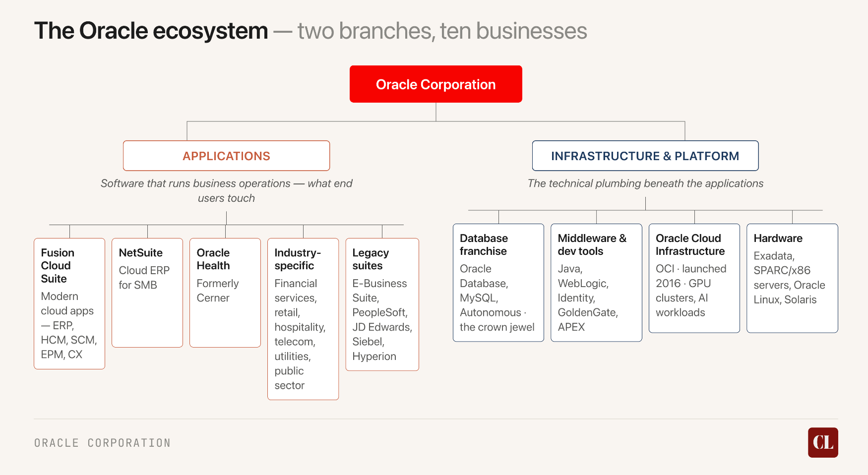The width and height of the screenshot is (868, 475).
Task: Click 'Modern cloud apps — ERP, HCM, SCM, EPM, CX' text
Action: coord(69,325)
